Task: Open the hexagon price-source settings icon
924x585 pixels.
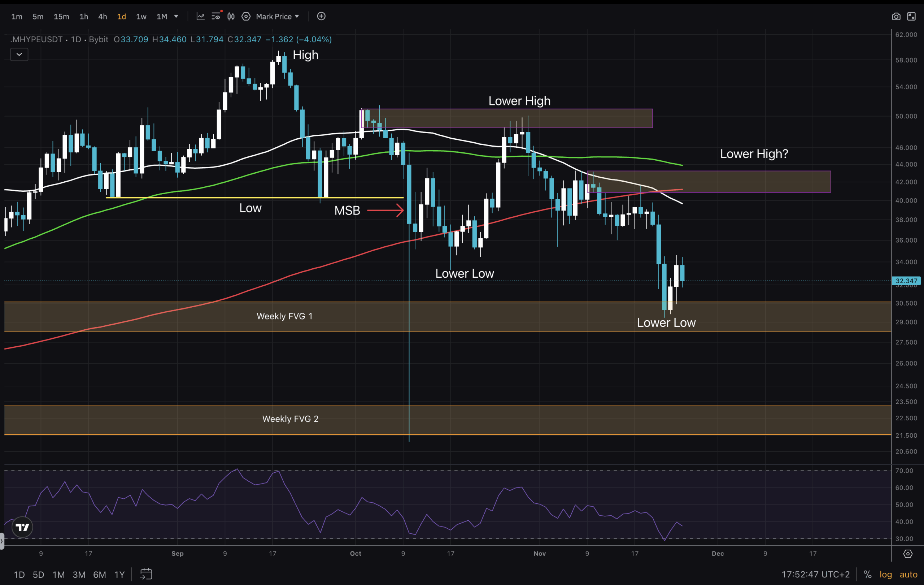Action: (246, 16)
